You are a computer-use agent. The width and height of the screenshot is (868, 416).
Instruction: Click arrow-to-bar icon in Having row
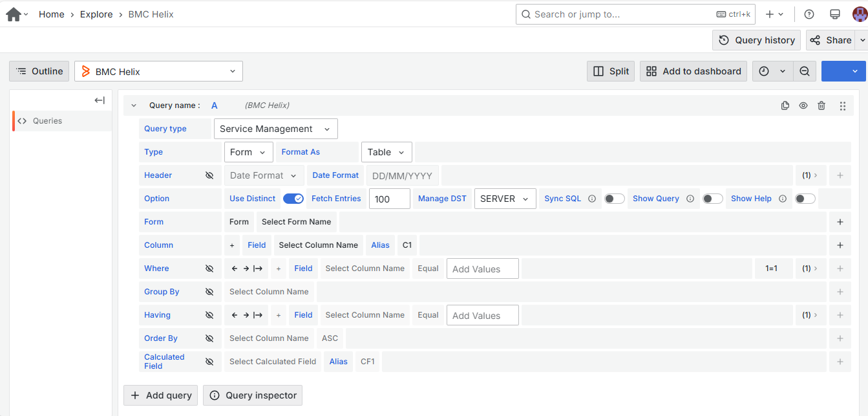tap(258, 315)
